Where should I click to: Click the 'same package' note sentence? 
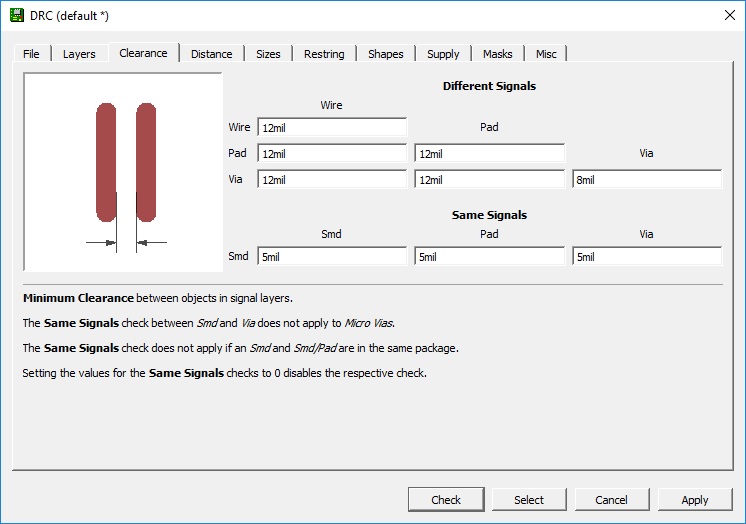pos(241,348)
